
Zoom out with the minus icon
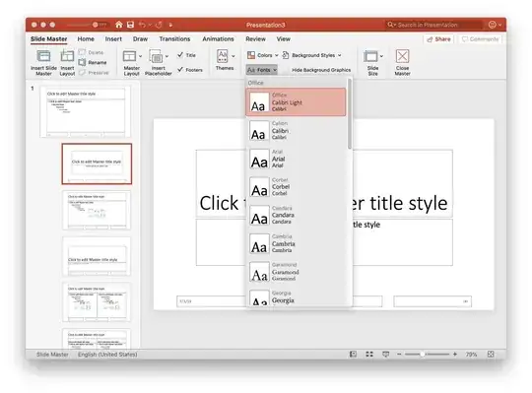point(399,354)
